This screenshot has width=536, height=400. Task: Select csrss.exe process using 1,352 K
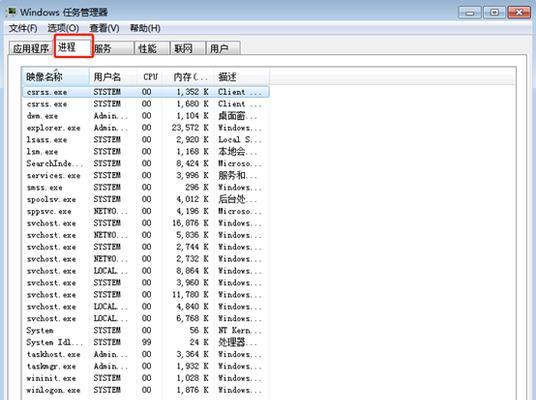click(x=146, y=92)
